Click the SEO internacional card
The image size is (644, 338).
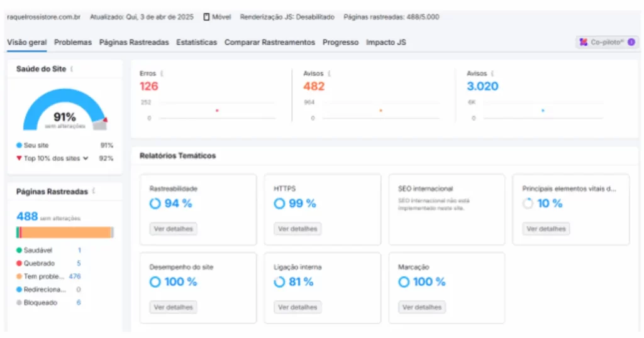pos(447,210)
